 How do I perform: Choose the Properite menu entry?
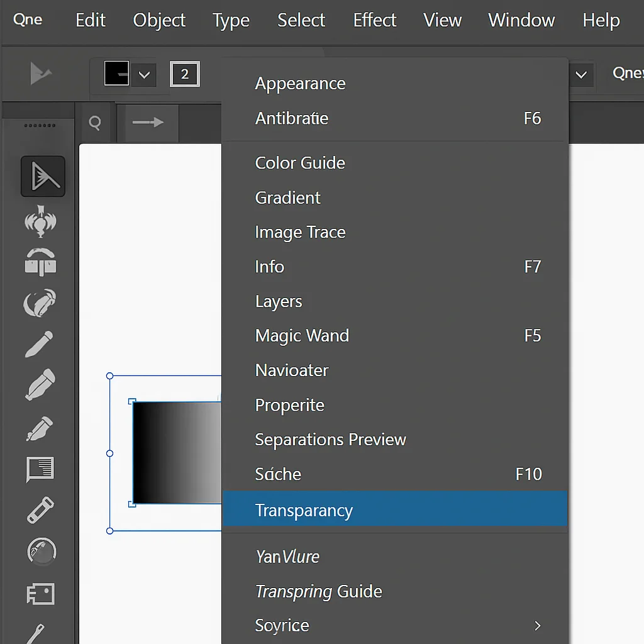395,405
